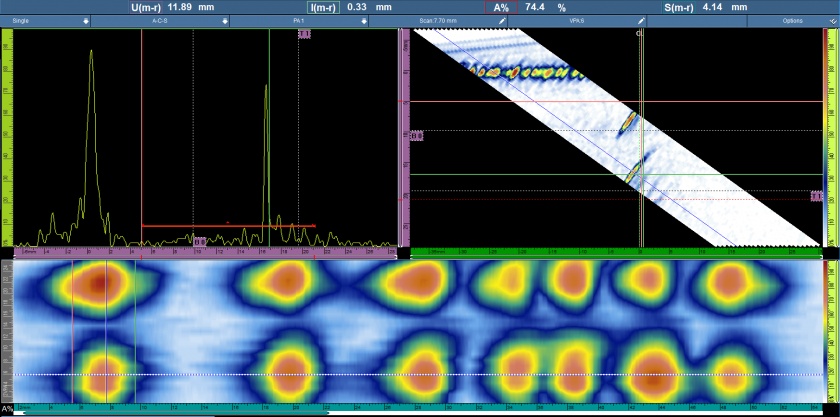The height and width of the screenshot is (417, 840).
Task: Click the arrow icon next to Single
Action: 85,20
